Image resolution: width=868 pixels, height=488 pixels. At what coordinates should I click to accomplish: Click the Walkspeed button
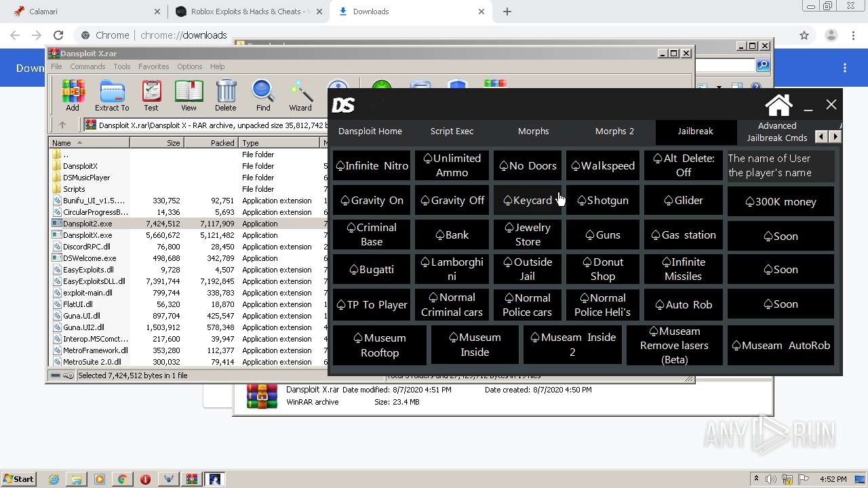pyautogui.click(x=603, y=165)
